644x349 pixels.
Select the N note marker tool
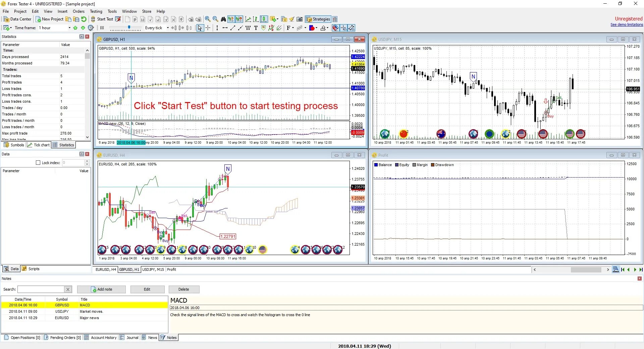click(263, 28)
